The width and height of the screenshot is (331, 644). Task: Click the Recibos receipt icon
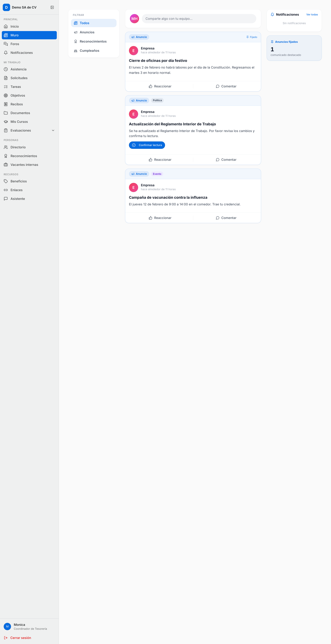(6, 104)
